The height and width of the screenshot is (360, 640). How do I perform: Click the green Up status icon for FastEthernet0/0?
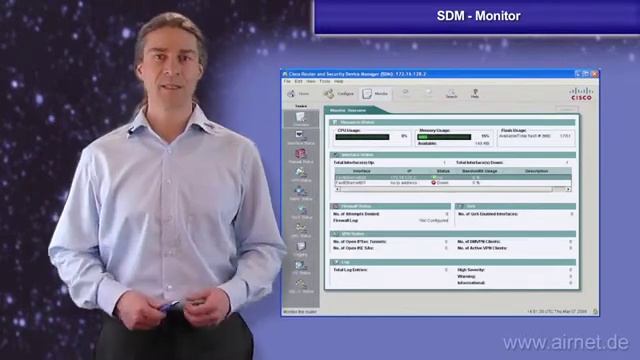pos(434,178)
